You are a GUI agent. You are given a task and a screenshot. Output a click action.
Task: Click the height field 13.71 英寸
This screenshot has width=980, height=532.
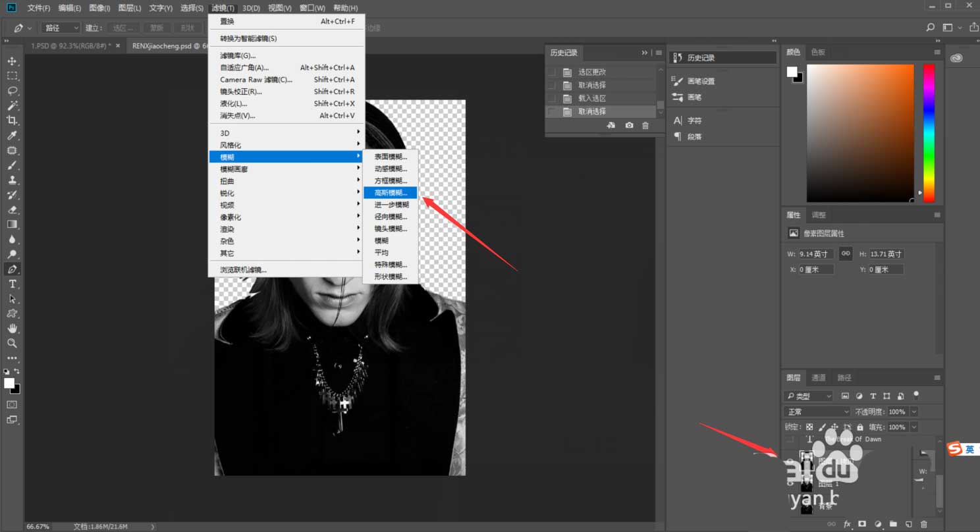click(886, 253)
